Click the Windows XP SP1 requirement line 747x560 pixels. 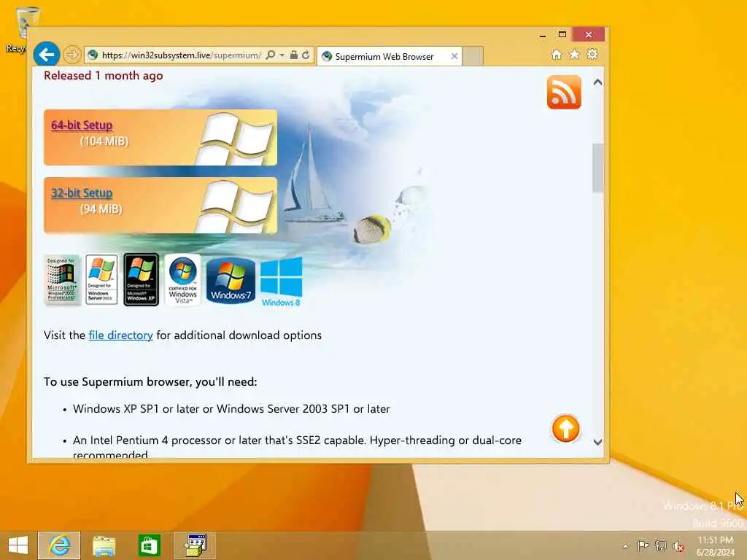click(x=231, y=409)
